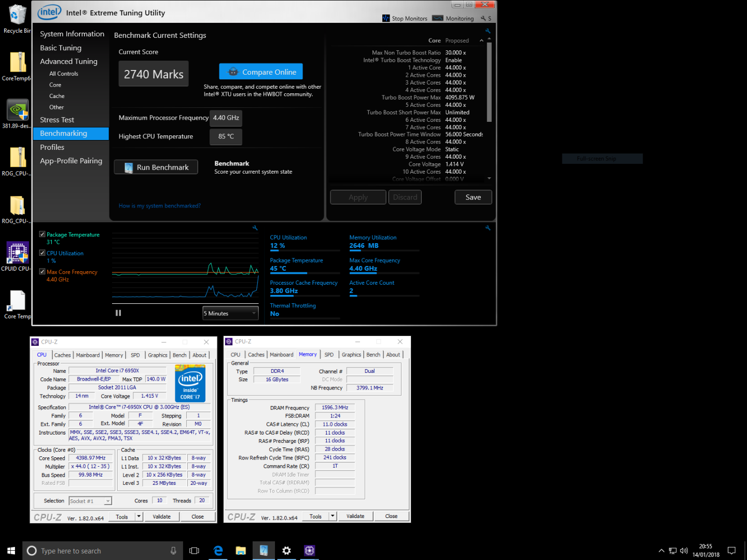
Task: Click Compare Online button
Action: [x=261, y=72]
